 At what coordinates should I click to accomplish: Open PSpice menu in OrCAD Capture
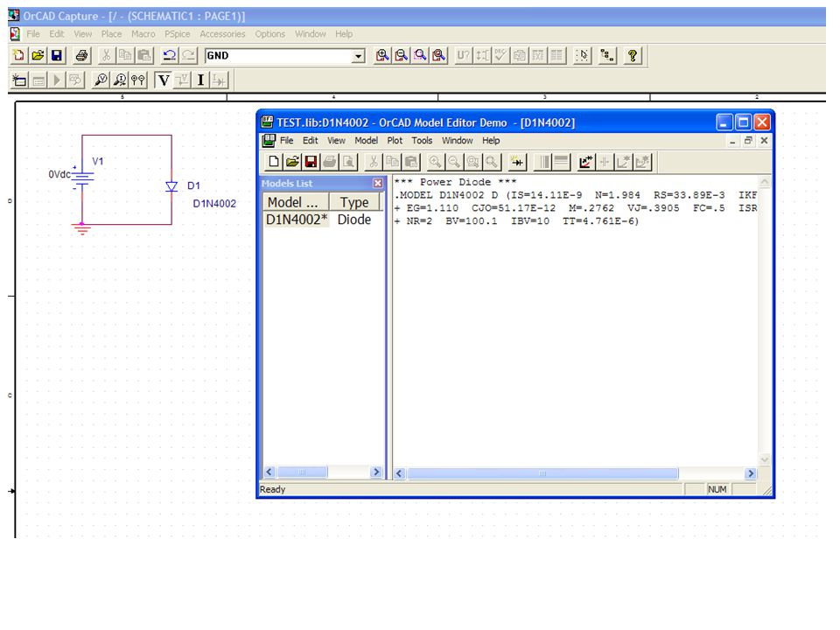tap(178, 34)
